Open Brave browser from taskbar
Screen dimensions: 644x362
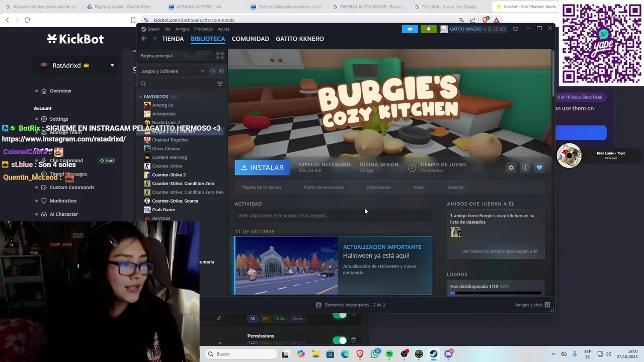360,354
